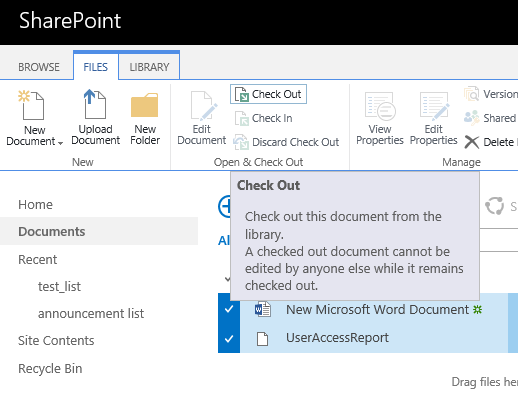Screen dimensions: 518x394
Task: Click the Word icon of New Microsoft Word Document
Action: [263, 309]
